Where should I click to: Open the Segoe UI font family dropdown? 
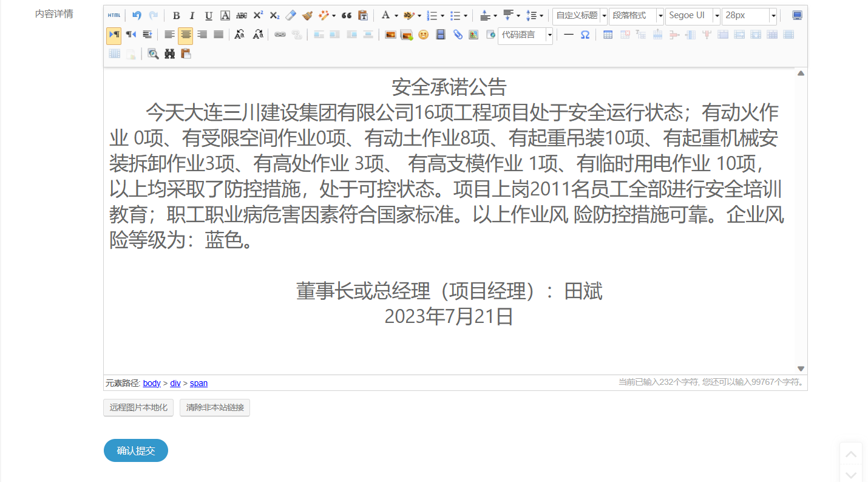[x=693, y=16]
